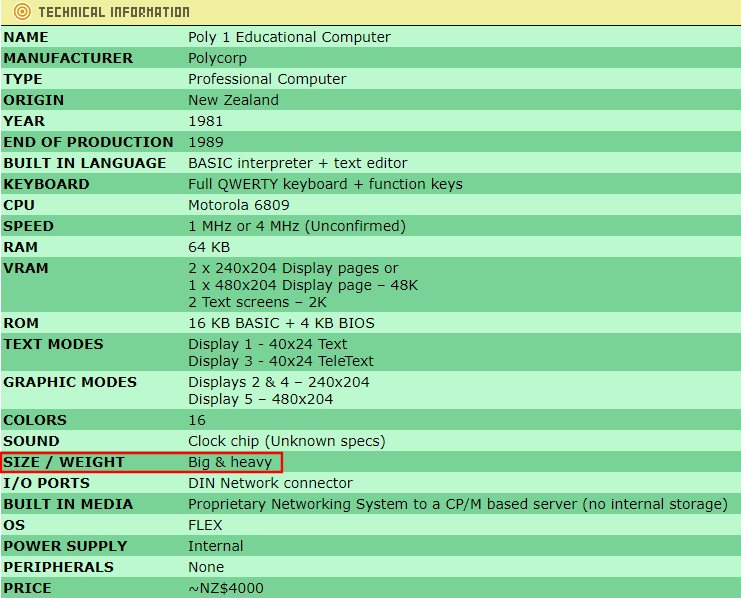Click the I/O PORTS label
Viewport: 741px width, 598px height.
click(x=46, y=483)
